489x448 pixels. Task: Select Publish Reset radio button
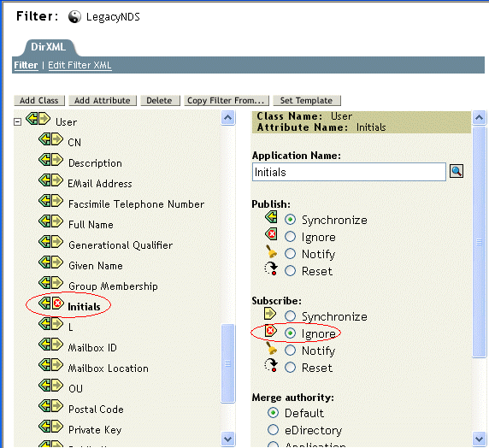tap(290, 271)
